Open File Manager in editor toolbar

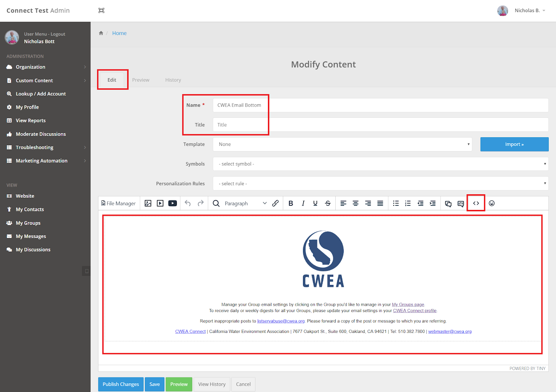point(118,203)
